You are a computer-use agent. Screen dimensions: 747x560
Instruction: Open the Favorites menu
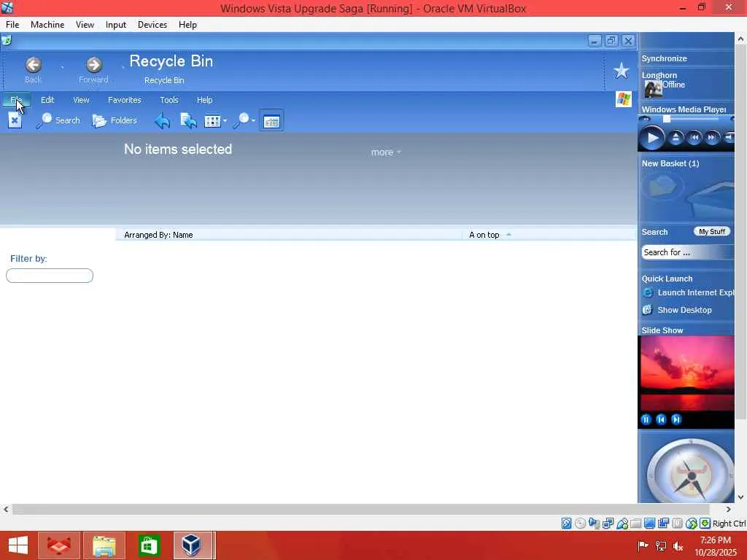pyautogui.click(x=124, y=100)
